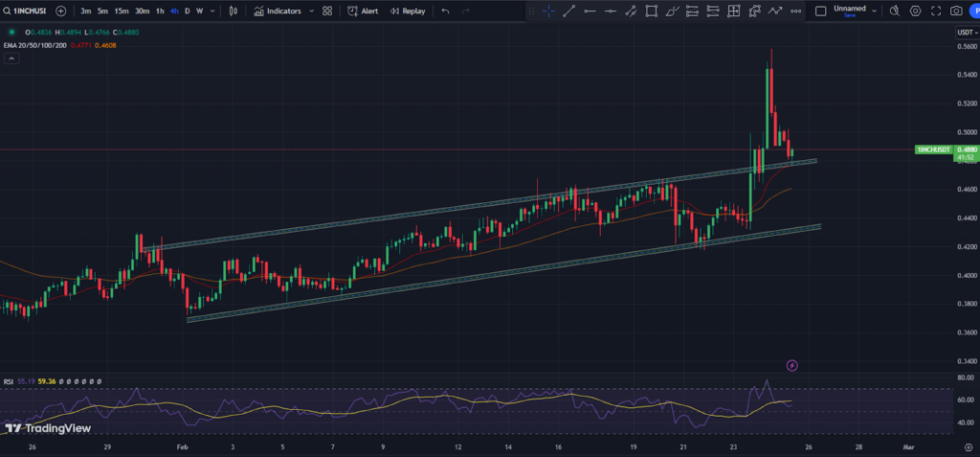Select the Rectangle drawing tool

(651, 11)
